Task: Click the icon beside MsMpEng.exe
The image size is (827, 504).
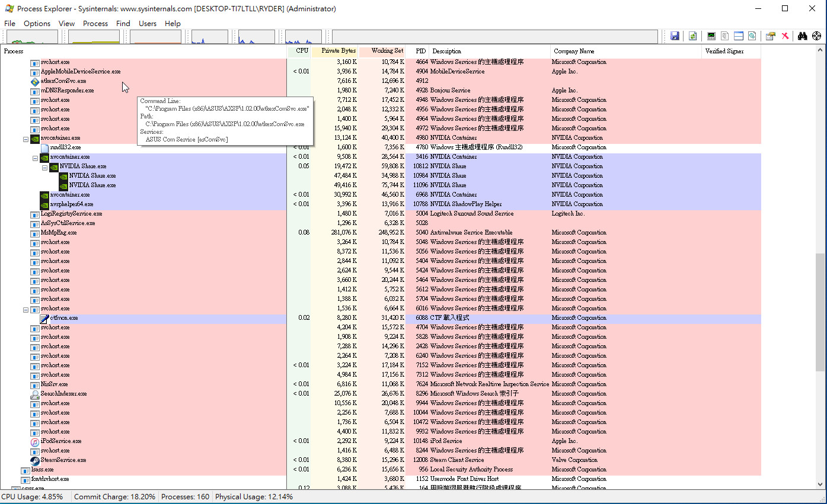Action: (35, 233)
